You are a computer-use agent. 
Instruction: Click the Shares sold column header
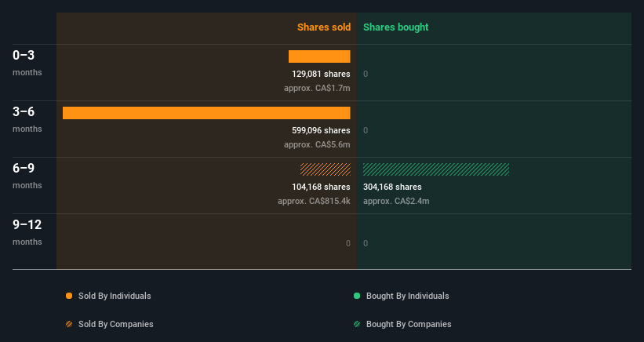(x=324, y=27)
